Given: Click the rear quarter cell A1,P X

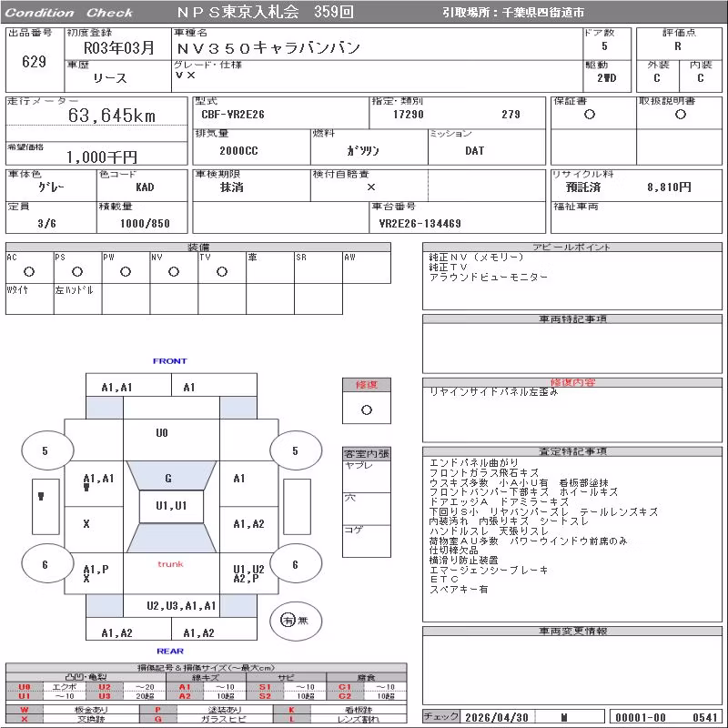Looking at the screenshot, I should click(94, 573).
